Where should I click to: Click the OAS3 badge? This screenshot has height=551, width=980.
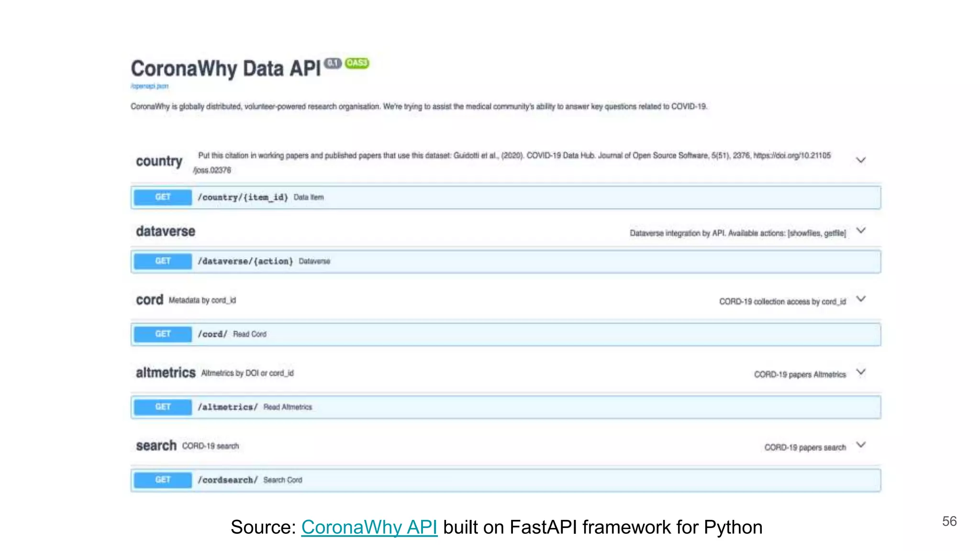[x=357, y=63]
